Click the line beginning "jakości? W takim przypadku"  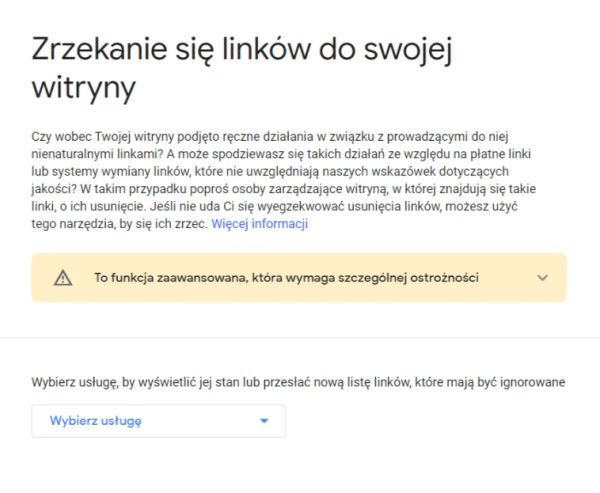(284, 189)
